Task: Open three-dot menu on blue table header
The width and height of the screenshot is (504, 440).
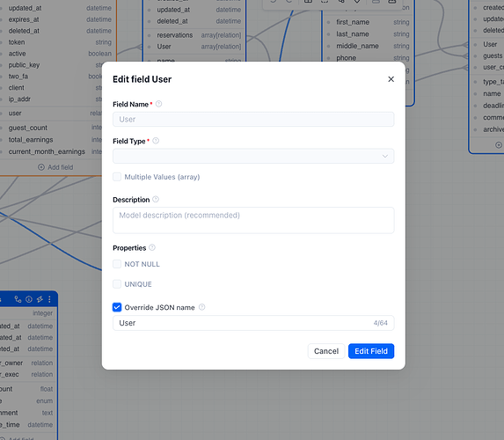Action: click(x=49, y=299)
